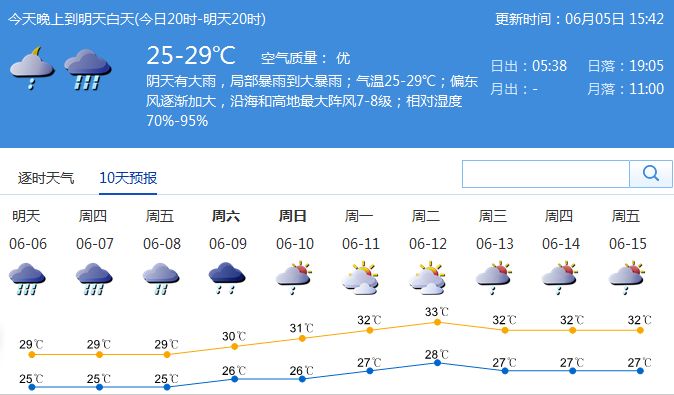Screen dimensions: 674x395
Task: Click the sunny shower icon for 06-13
Action: click(x=494, y=278)
